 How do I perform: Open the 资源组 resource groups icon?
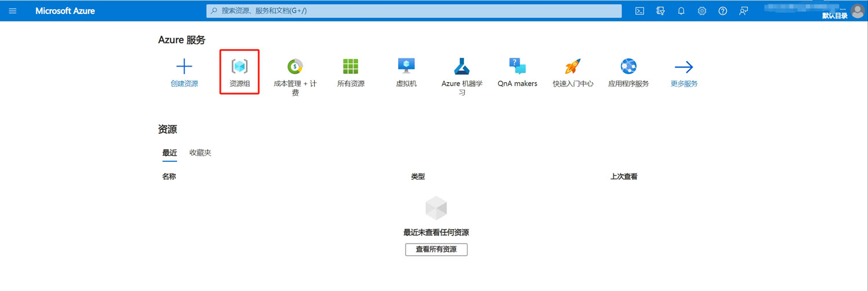240,67
